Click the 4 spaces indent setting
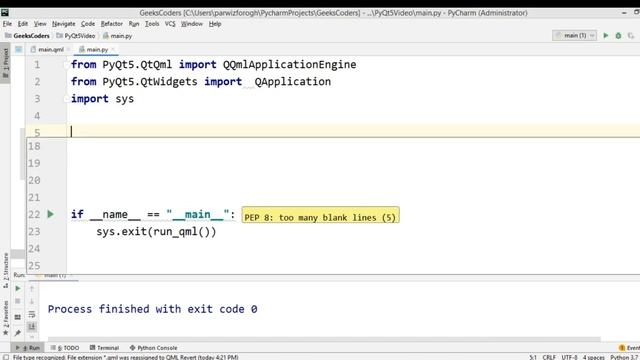 click(x=593, y=357)
